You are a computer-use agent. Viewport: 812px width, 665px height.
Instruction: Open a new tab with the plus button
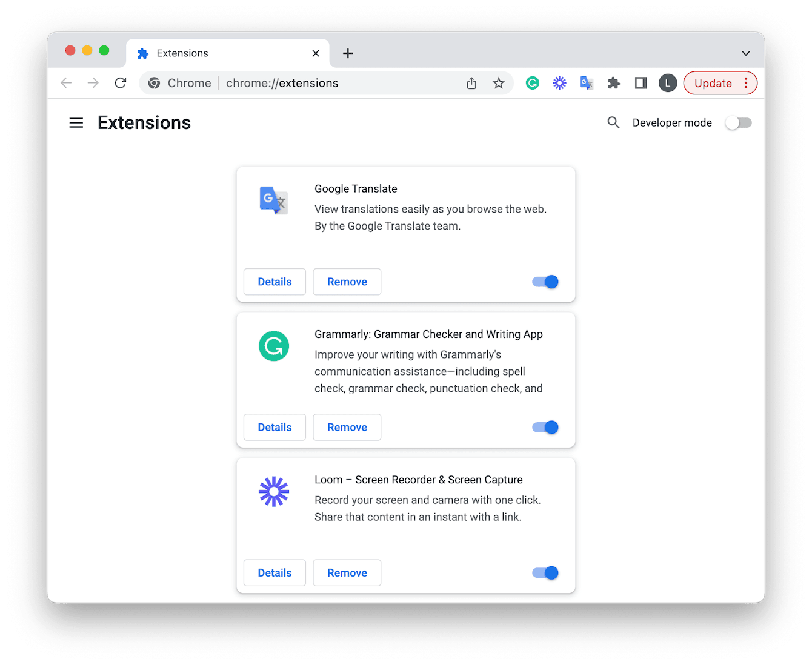click(347, 53)
